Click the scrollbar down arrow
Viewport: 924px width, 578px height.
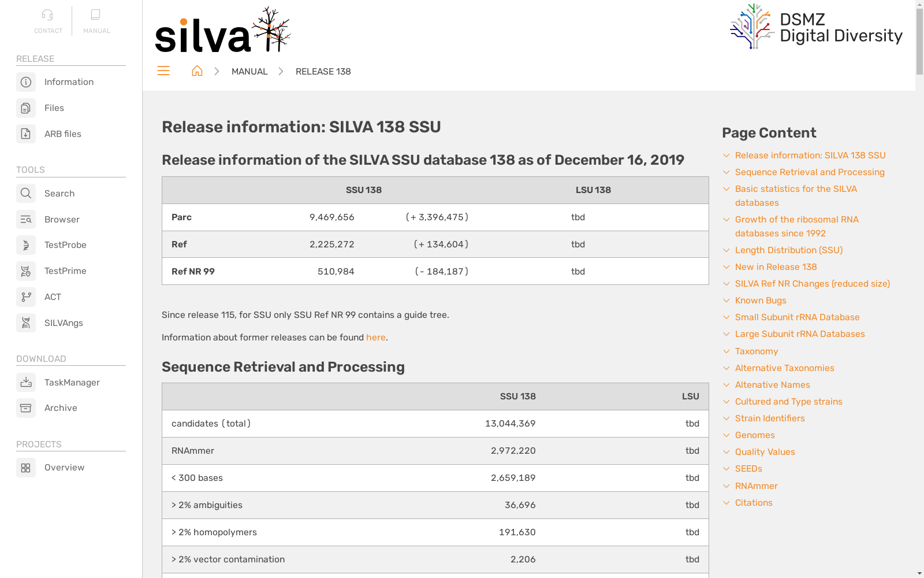[919, 573]
